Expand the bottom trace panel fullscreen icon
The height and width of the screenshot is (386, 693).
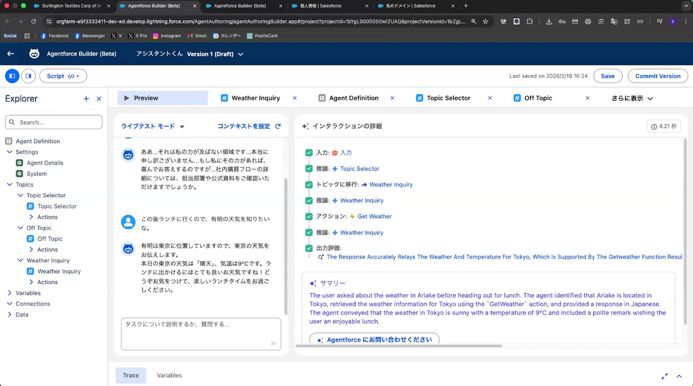pos(664,376)
